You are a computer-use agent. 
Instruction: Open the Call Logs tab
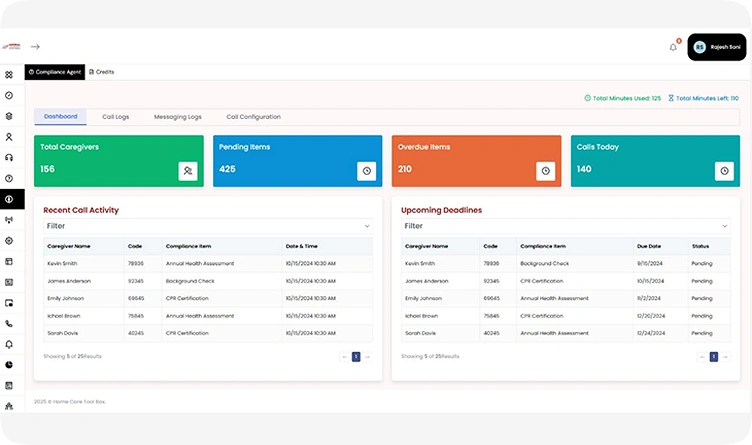pos(116,117)
